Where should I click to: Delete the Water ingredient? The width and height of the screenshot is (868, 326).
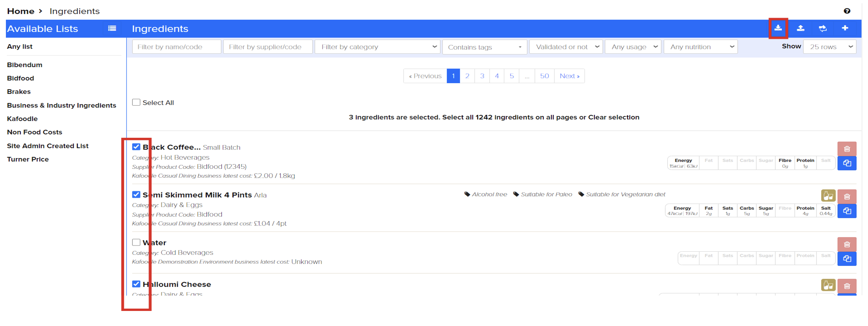(x=847, y=244)
